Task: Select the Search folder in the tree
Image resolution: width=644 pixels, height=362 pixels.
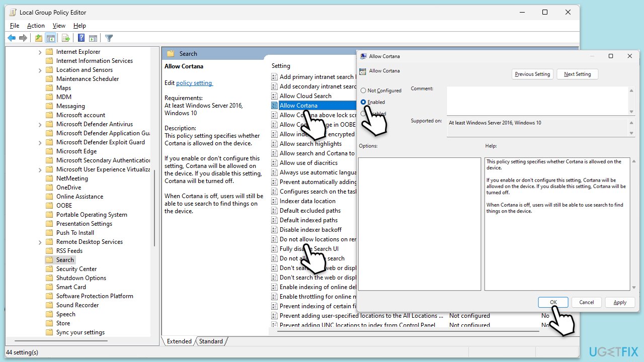Action: 65,260
